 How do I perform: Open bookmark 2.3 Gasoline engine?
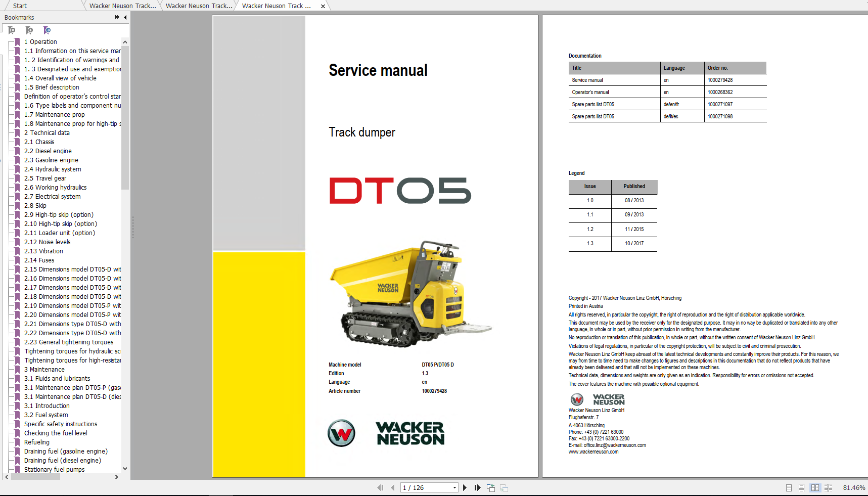pyautogui.click(x=51, y=160)
